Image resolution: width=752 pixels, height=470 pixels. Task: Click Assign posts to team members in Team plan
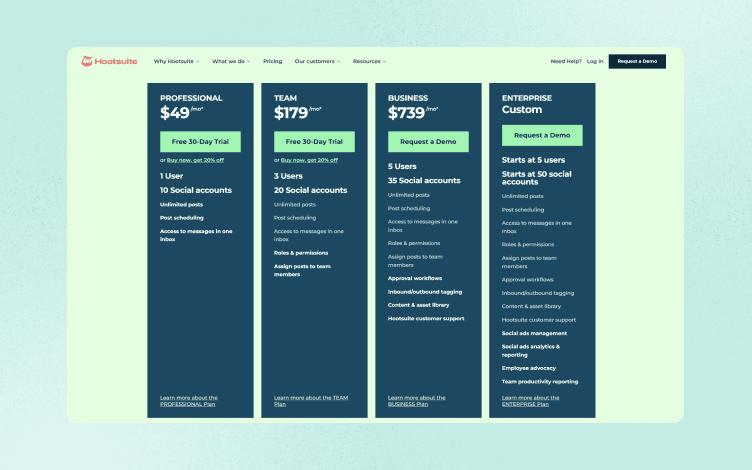(x=302, y=270)
